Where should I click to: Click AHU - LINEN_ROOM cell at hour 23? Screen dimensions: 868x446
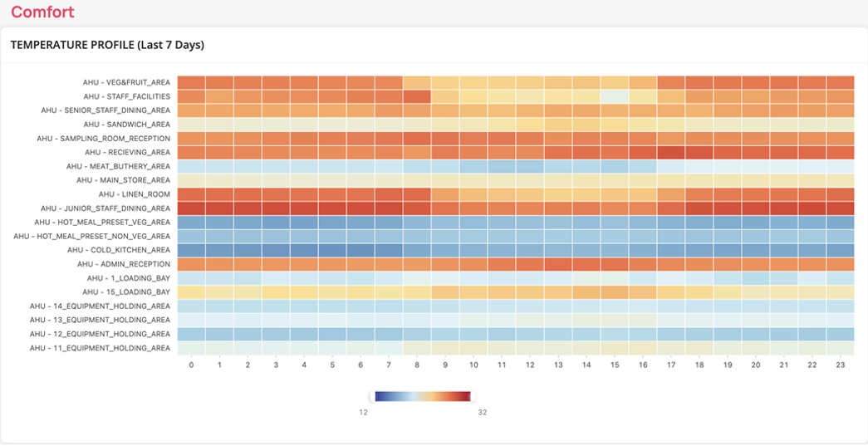pyautogui.click(x=840, y=194)
